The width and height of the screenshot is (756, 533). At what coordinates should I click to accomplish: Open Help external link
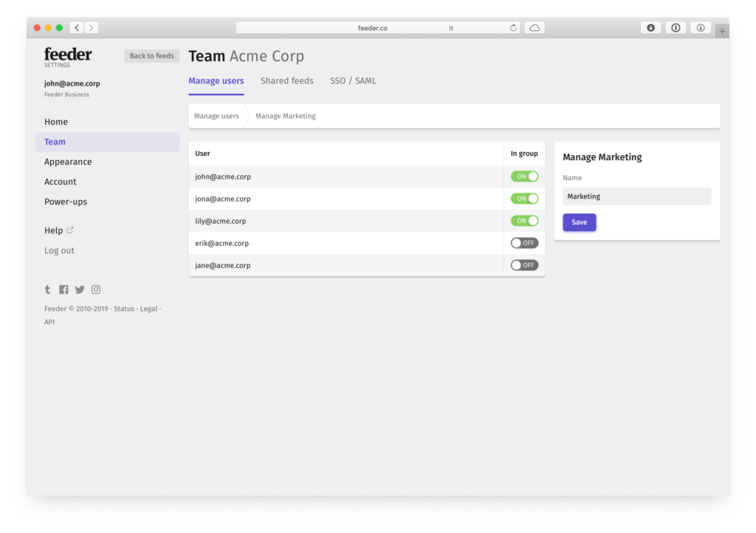click(x=59, y=230)
